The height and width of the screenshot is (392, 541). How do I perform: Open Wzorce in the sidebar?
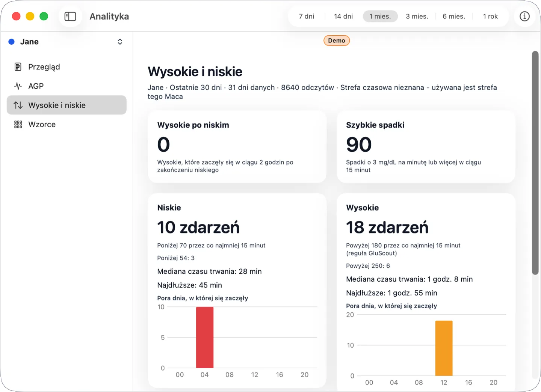[66, 124]
